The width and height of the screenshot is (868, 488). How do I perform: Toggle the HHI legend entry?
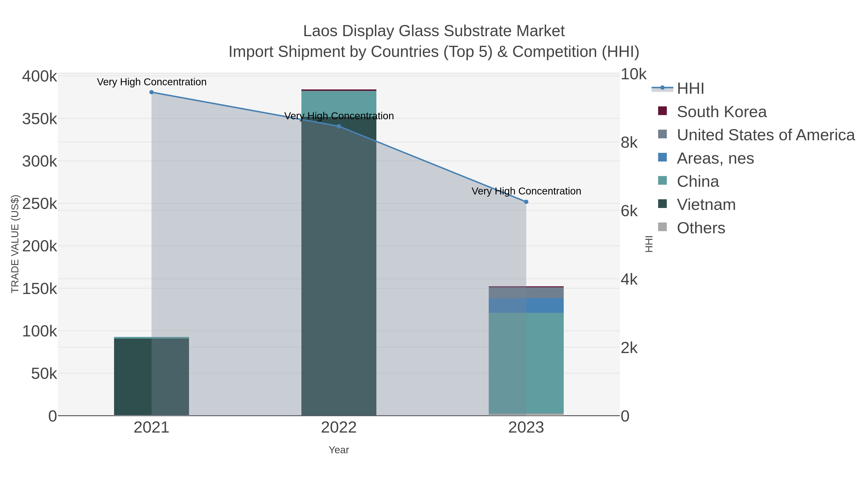pyautogui.click(x=678, y=89)
